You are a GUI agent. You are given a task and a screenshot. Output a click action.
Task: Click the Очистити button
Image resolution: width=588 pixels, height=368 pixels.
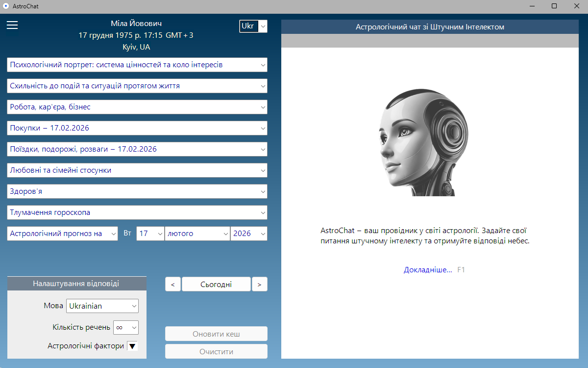click(x=216, y=352)
